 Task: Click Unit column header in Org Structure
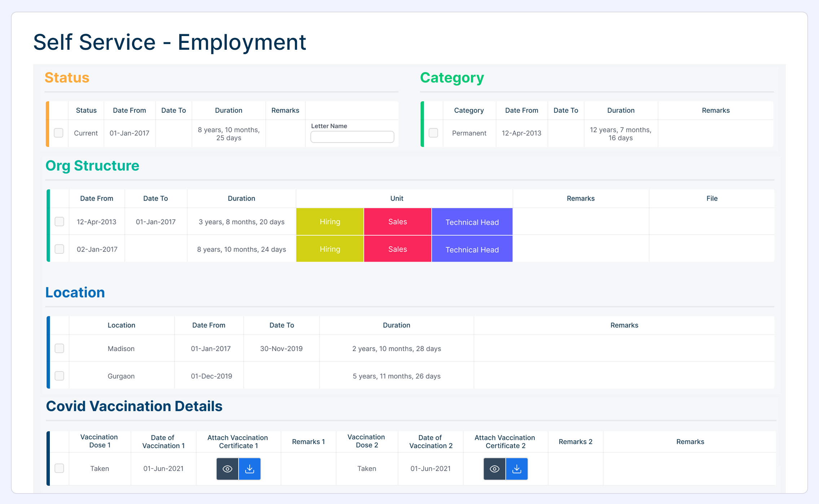pos(397,198)
